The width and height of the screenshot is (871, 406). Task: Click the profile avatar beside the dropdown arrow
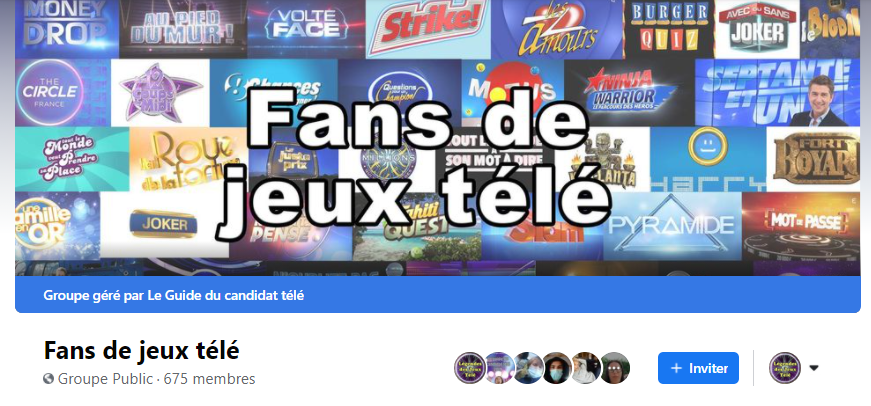(x=785, y=368)
